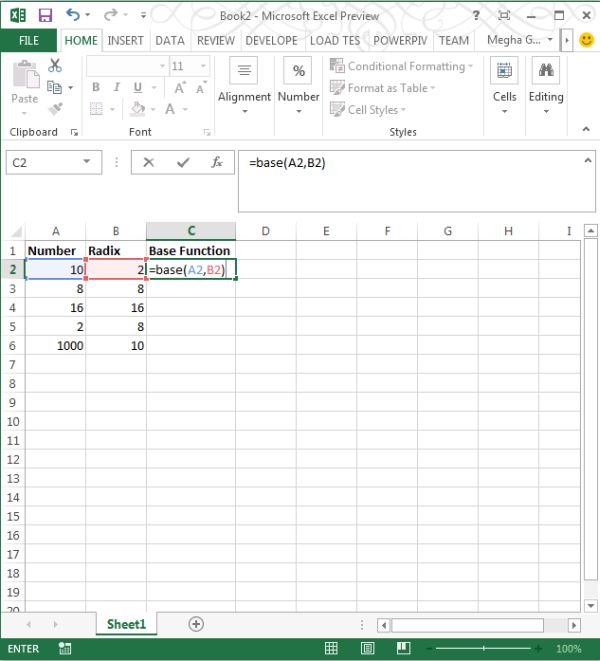Switch to the DATA tab
The image size is (600, 661).
click(170, 40)
